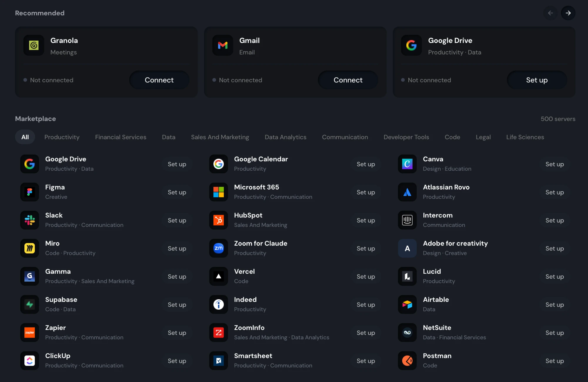The width and height of the screenshot is (588, 382).
Task: Click the Microsoft 365 icon
Action: point(218,192)
